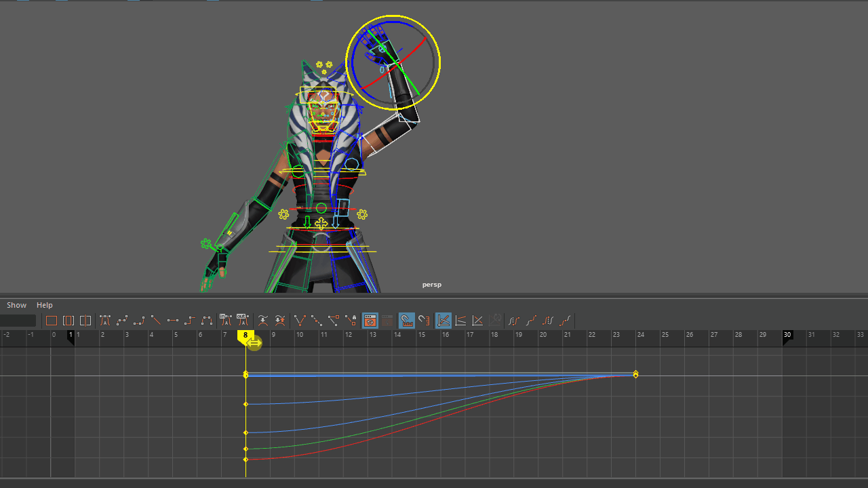
Task: Apply Clamped tangents
Action: point(139,321)
